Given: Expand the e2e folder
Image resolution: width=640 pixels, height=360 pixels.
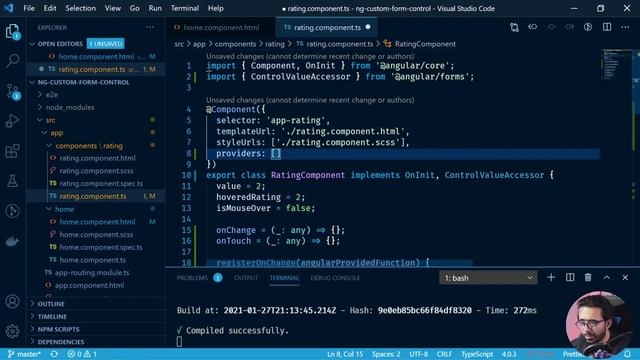Looking at the screenshot, I should click(x=51, y=95).
